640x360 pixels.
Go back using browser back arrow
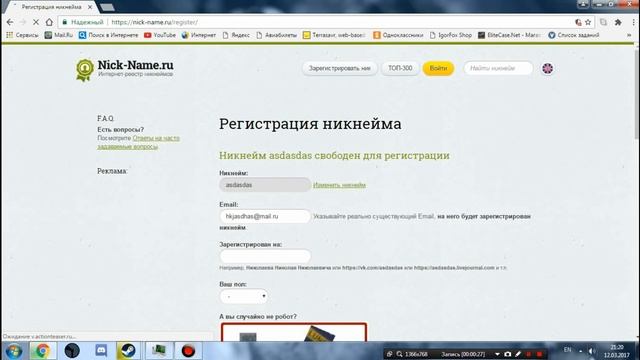(10, 22)
